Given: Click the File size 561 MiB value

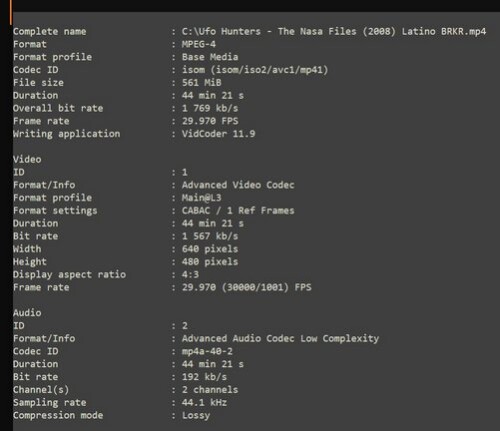Looking at the screenshot, I should coord(202,83).
